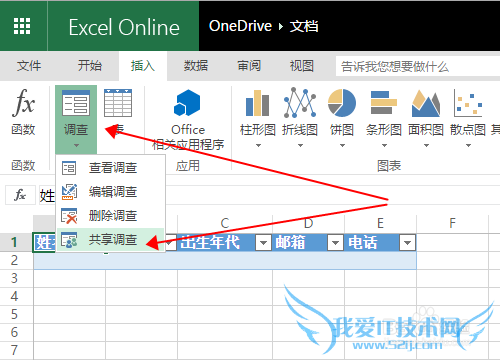
Task: Select row 2 header
Action: (16, 260)
